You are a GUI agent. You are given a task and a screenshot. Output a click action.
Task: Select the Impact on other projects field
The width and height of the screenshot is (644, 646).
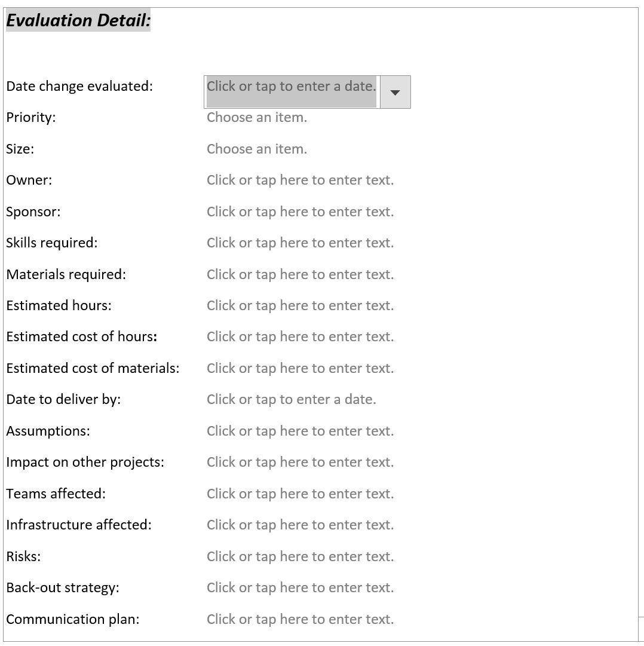pyautogui.click(x=300, y=463)
